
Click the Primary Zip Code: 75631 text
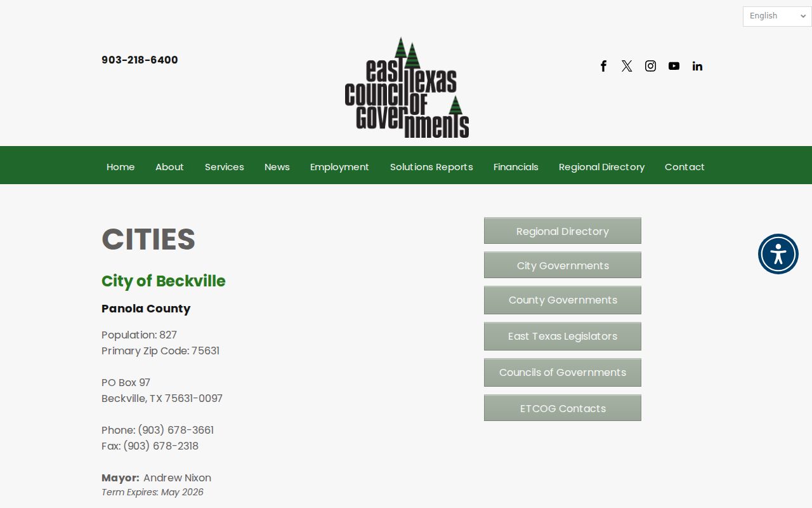[160, 351]
